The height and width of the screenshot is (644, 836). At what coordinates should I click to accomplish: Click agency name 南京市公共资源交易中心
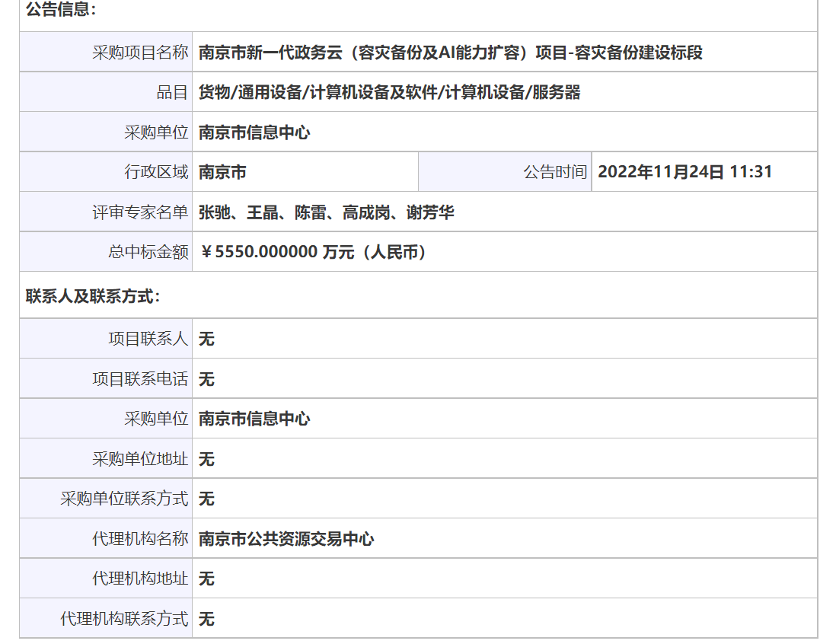(x=286, y=539)
